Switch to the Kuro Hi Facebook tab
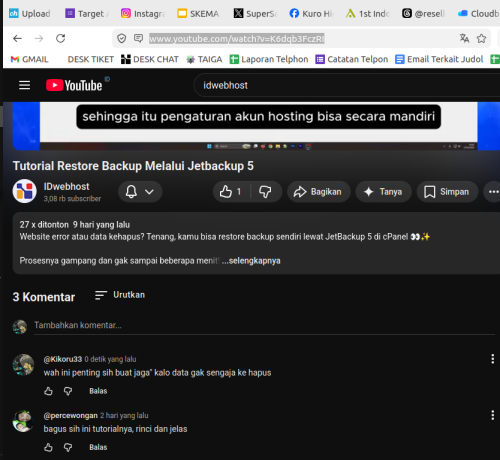The image size is (500, 460). 311,14
